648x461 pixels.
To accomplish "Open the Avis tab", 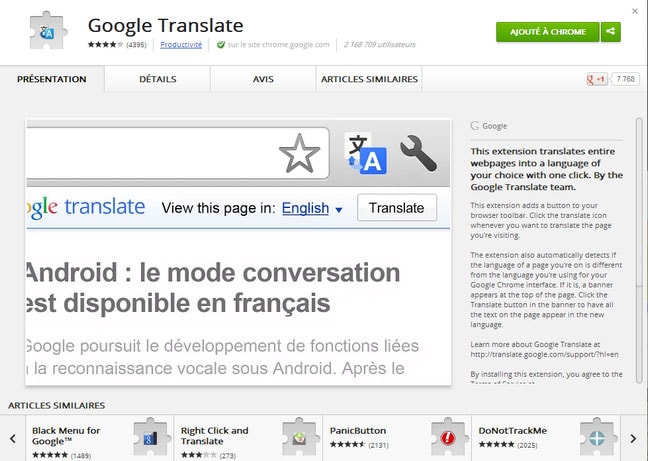I will click(263, 79).
